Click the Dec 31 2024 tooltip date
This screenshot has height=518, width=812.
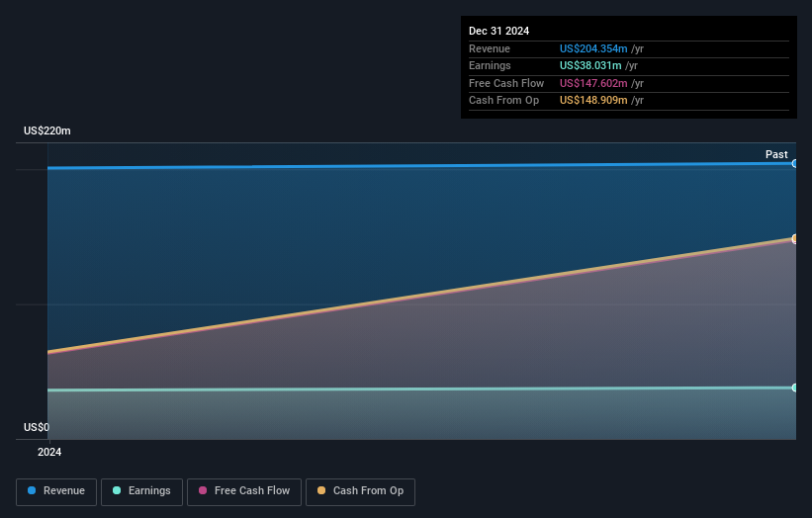coord(498,31)
